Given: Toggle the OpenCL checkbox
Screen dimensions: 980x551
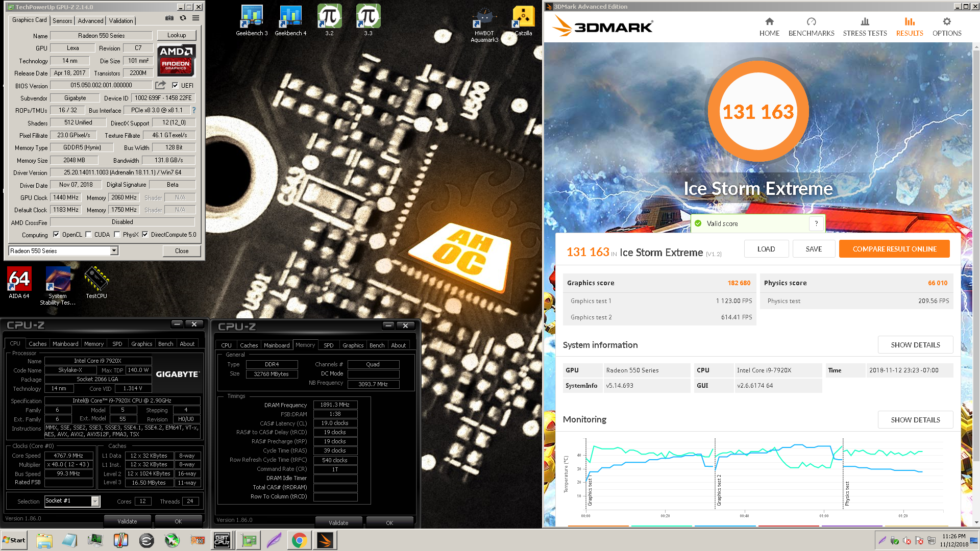Looking at the screenshot, I should (56, 235).
